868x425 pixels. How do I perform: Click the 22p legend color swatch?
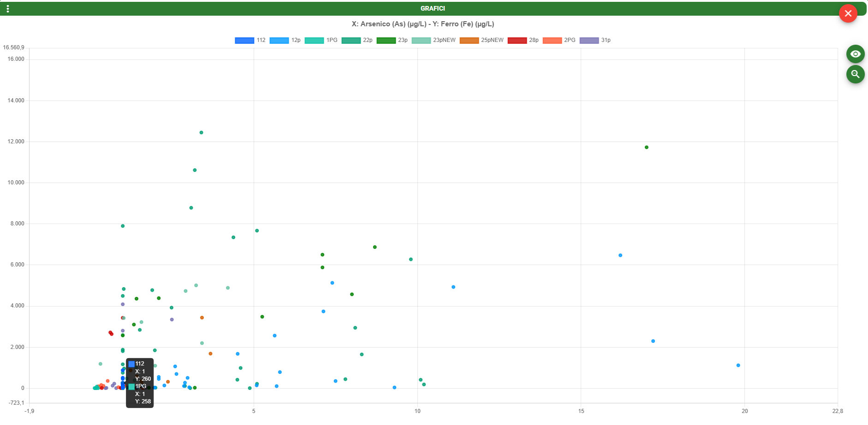click(351, 41)
